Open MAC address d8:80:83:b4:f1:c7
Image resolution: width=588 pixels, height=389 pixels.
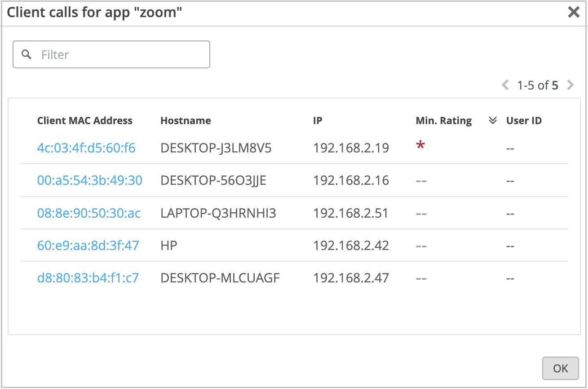(x=88, y=278)
